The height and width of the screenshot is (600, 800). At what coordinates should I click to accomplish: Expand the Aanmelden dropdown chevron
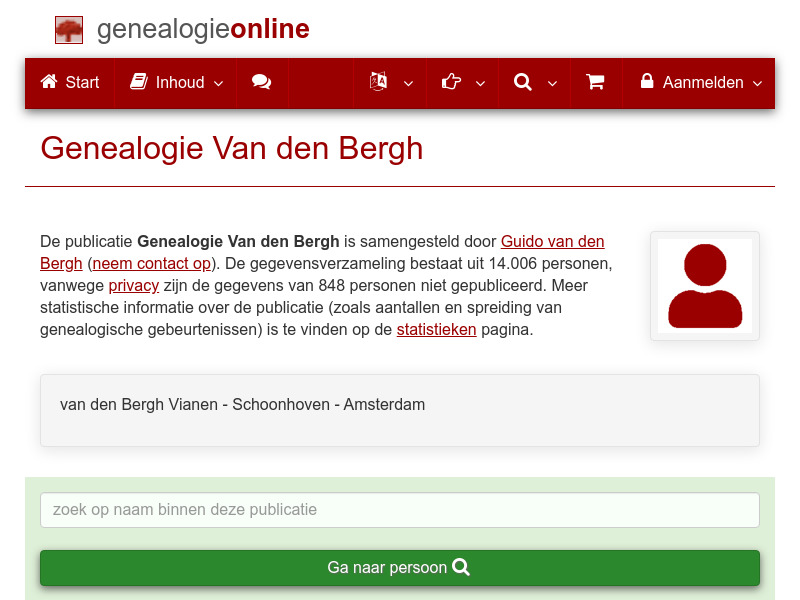pos(758,85)
